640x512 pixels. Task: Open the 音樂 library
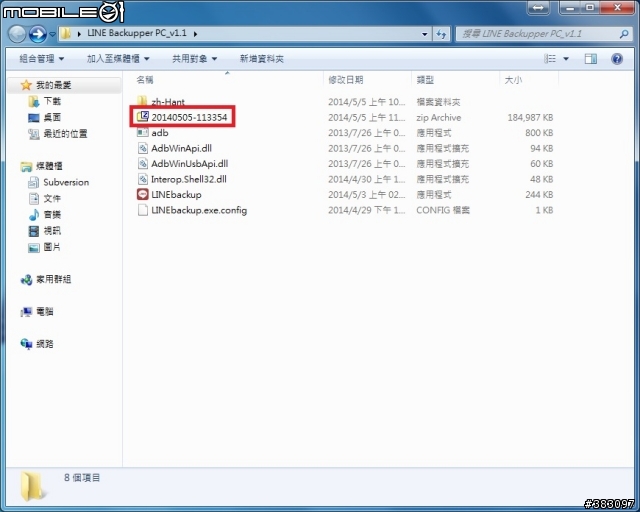click(x=44, y=214)
